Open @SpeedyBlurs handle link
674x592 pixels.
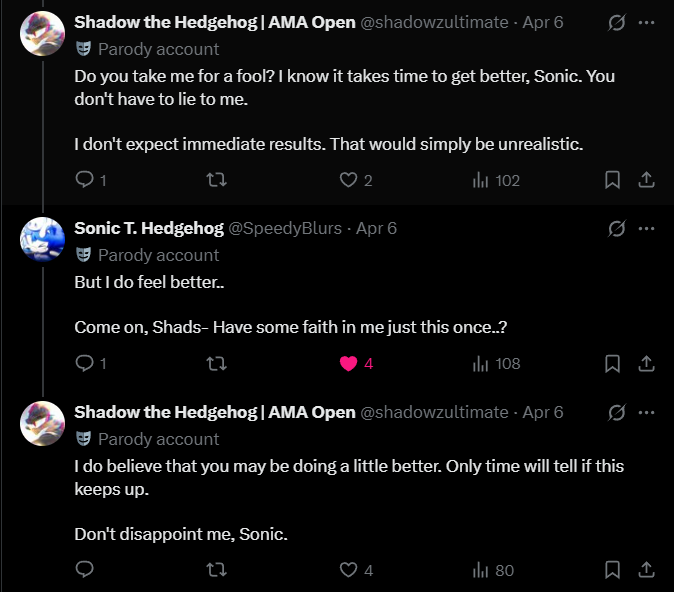(285, 228)
